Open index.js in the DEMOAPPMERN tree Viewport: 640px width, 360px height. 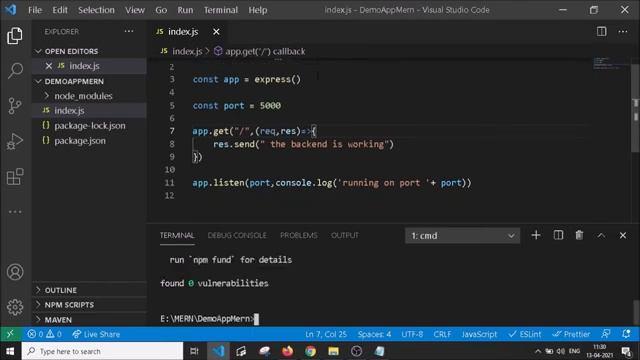coord(89,111)
